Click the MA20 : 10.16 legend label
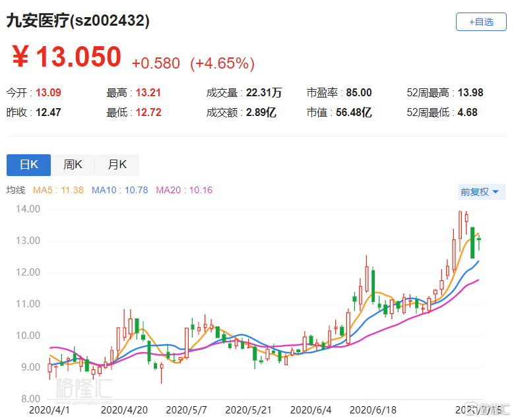The height and width of the screenshot is (420, 514). click(x=184, y=190)
